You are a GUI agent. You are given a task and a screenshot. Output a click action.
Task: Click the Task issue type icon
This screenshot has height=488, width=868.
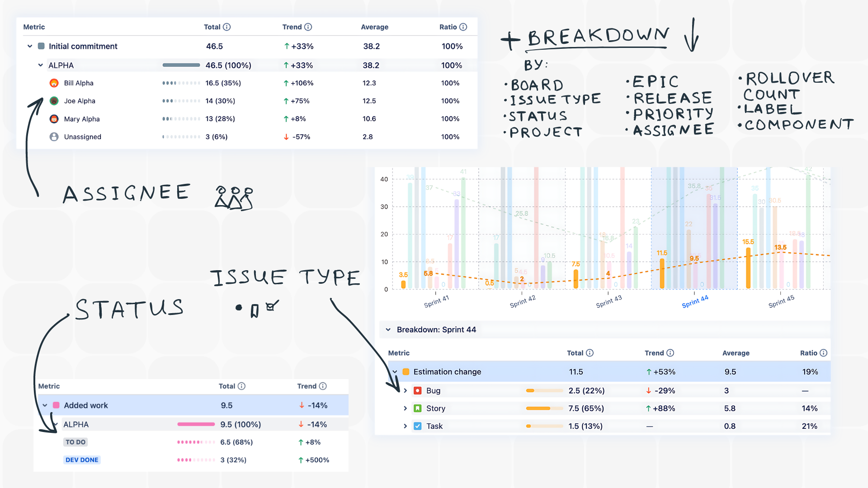pos(417,426)
